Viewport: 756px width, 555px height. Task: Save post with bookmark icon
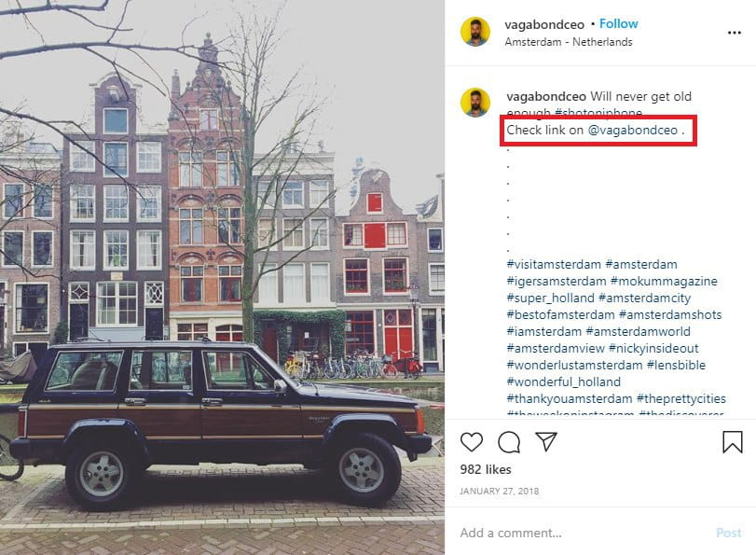coord(732,441)
